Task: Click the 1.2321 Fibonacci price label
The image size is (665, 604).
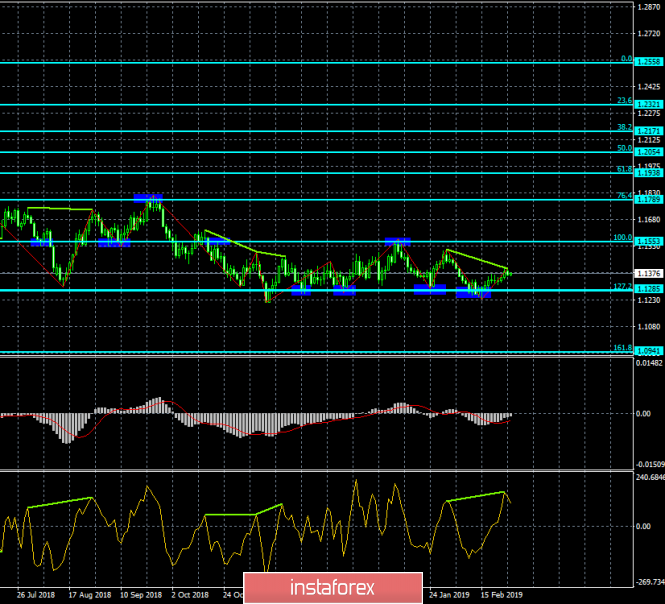Action: point(648,104)
